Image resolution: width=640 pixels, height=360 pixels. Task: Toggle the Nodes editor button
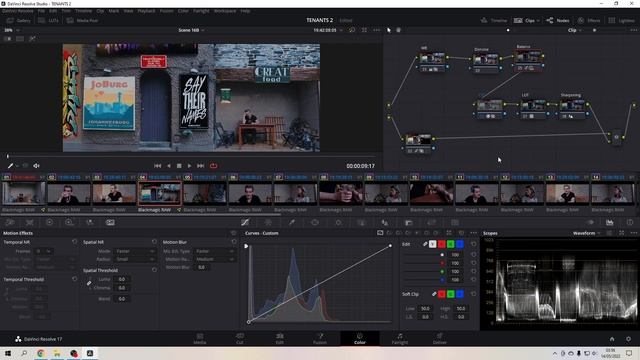pos(558,20)
